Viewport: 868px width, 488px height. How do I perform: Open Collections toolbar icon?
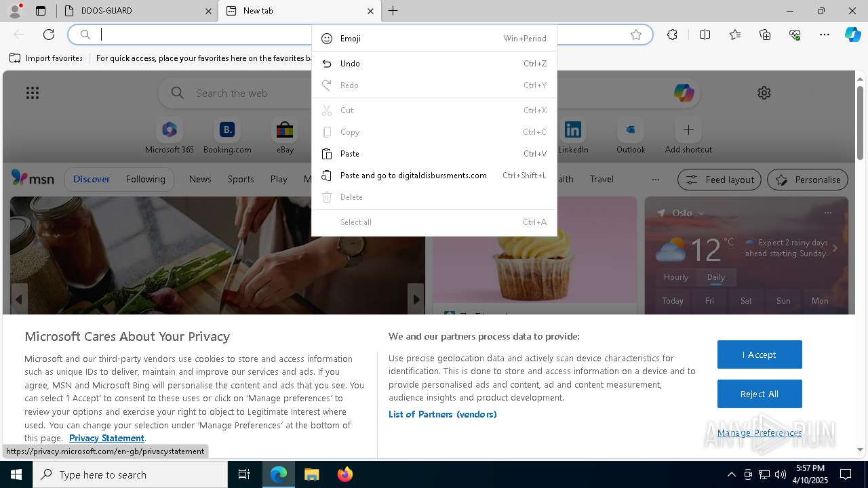(765, 35)
